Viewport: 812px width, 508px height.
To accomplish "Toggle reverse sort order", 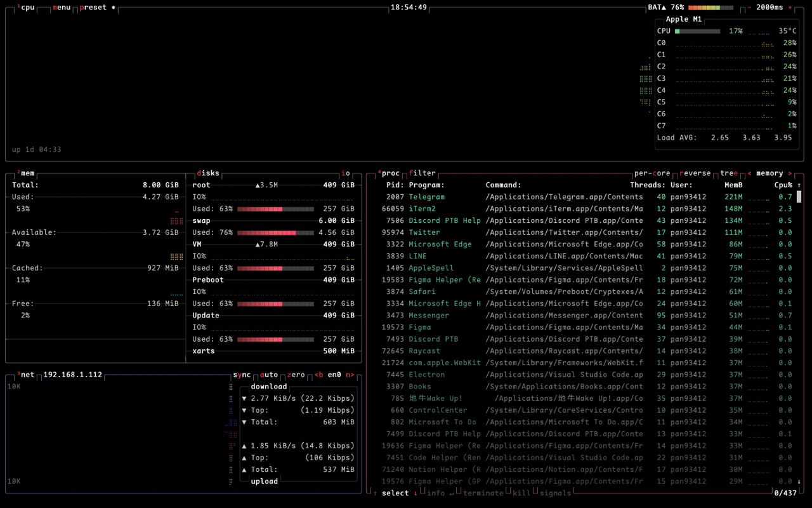I will coord(695,173).
